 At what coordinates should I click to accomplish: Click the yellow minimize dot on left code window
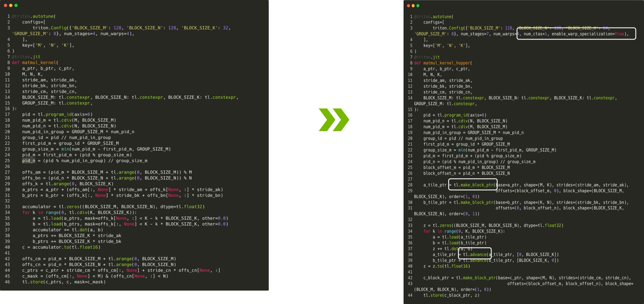point(11,5)
